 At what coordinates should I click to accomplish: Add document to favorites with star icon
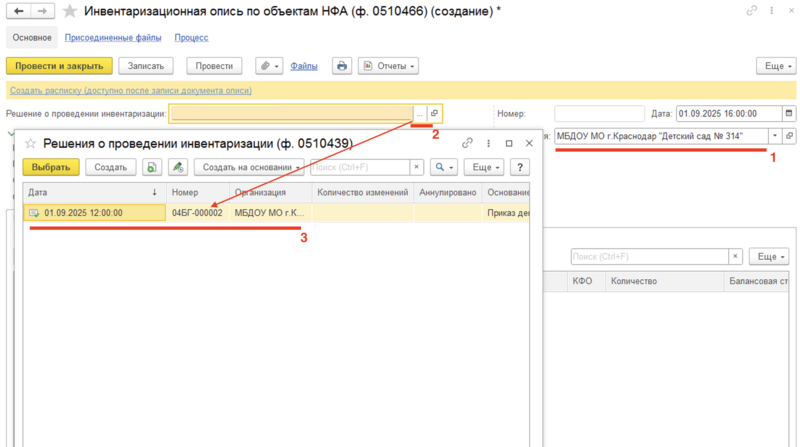(x=69, y=11)
